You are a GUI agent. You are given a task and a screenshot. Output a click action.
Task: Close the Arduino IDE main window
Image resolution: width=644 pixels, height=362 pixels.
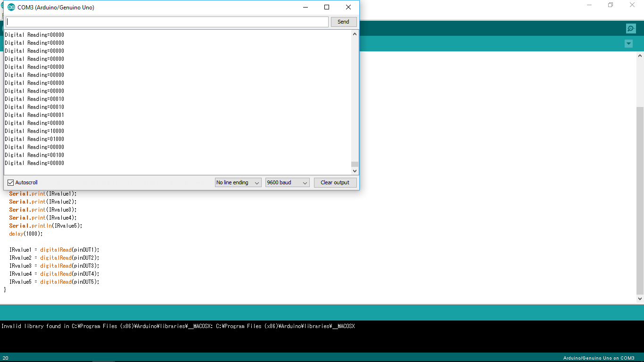point(632,5)
